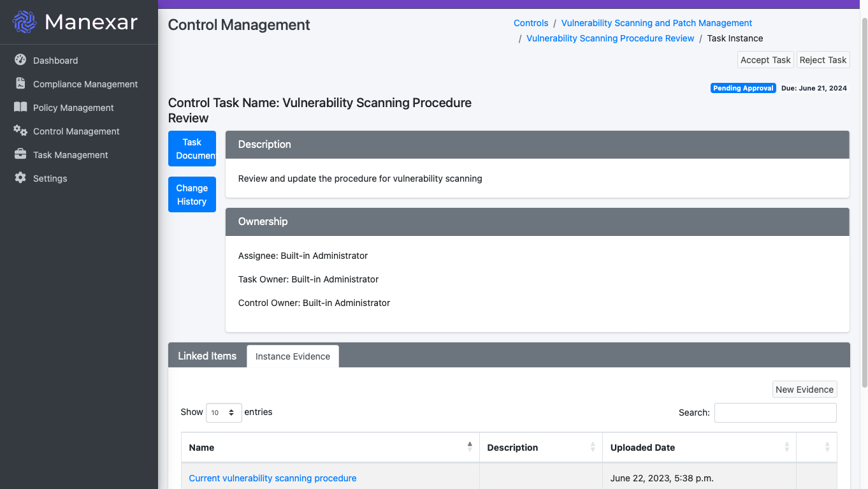This screenshot has height=489, width=868.
Task: Sort table by Description column arrows
Action: 593,447
